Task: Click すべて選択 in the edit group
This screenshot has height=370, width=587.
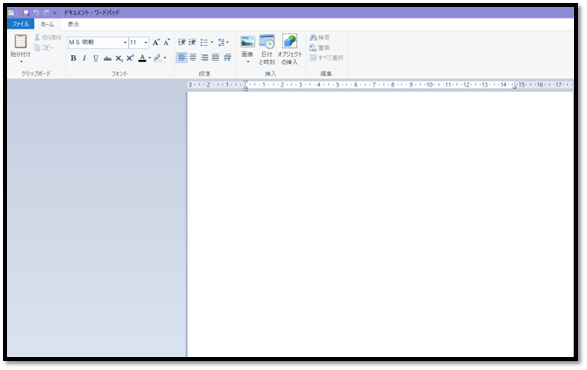Action: coord(326,58)
